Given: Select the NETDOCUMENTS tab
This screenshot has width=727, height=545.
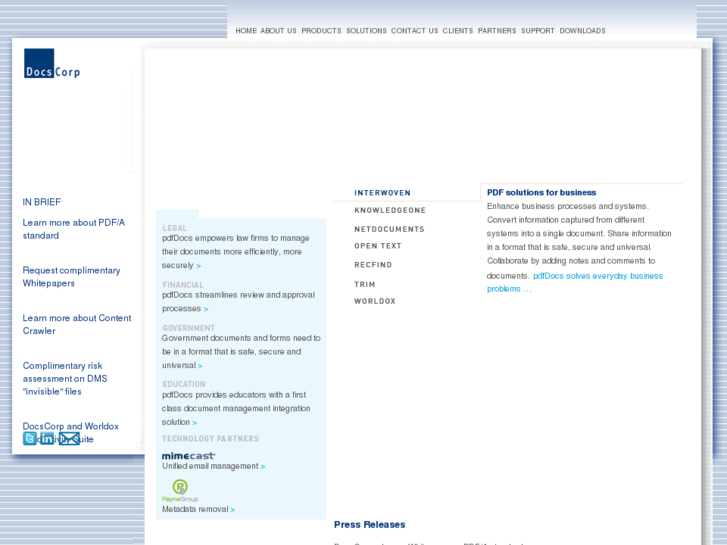Looking at the screenshot, I should point(389,229).
